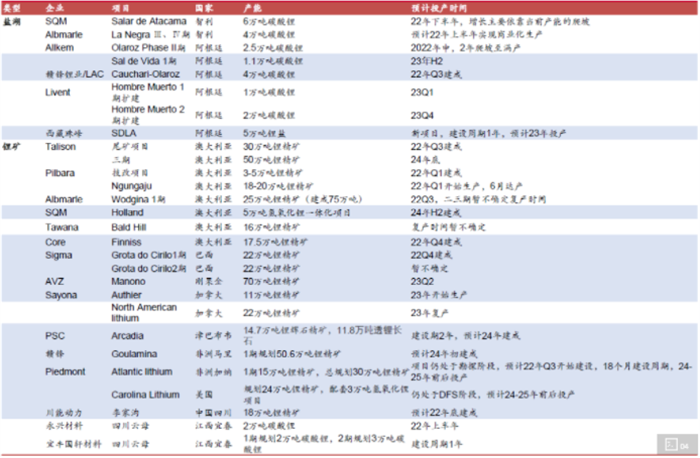Screen dimensions: 700x458
Task: Click the 'Sal de Vida 1' project cell
Action: (x=144, y=61)
